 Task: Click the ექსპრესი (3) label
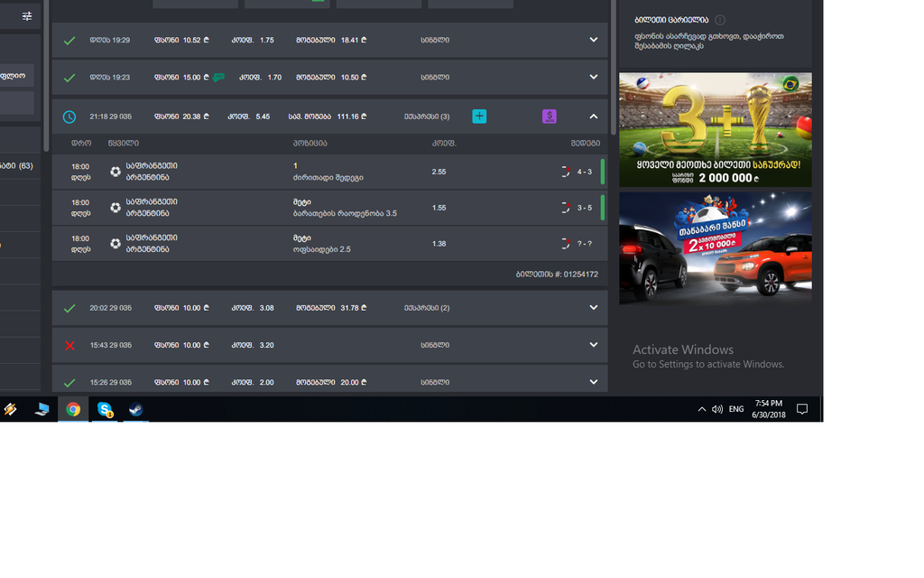tap(427, 117)
